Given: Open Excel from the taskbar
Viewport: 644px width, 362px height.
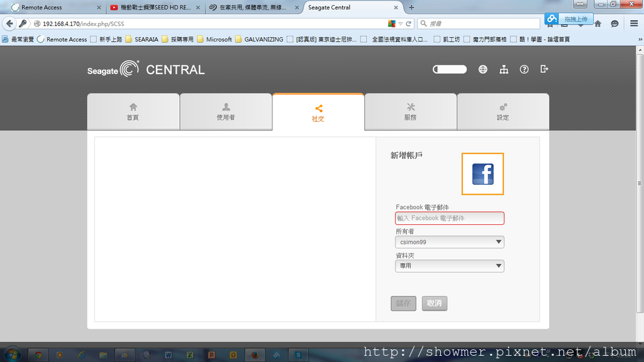Looking at the screenshot, I should coord(190,354).
